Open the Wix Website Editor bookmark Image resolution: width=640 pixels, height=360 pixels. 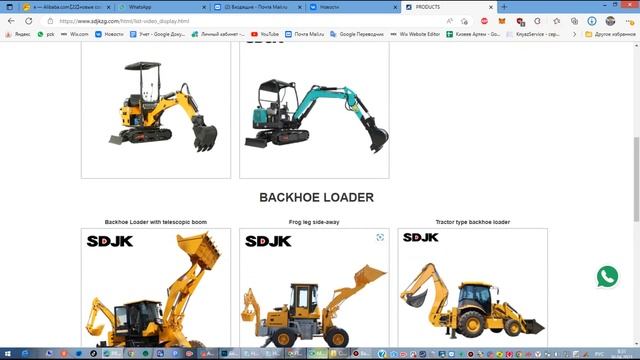coord(415,34)
